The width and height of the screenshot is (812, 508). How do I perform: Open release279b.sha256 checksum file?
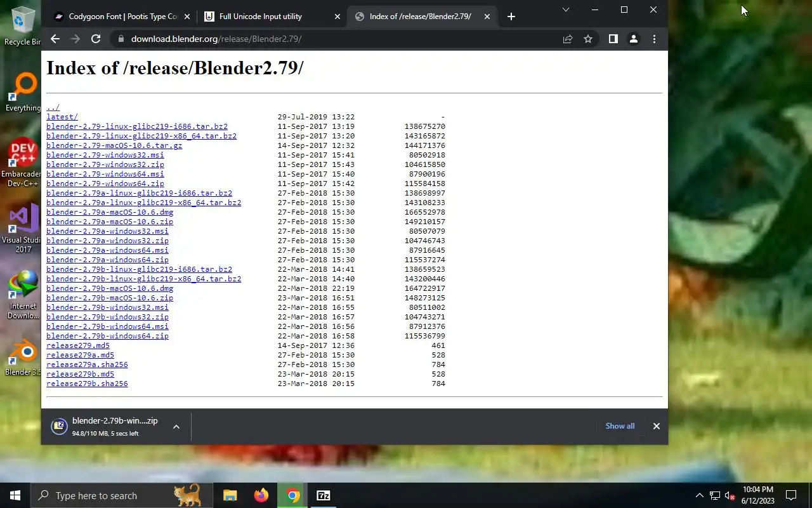[87, 384]
